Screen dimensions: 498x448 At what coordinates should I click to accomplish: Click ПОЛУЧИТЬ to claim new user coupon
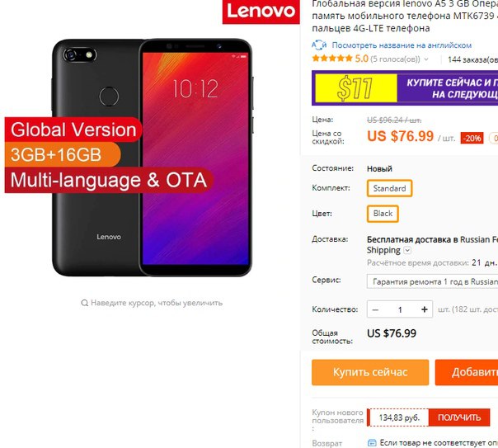[x=459, y=417]
